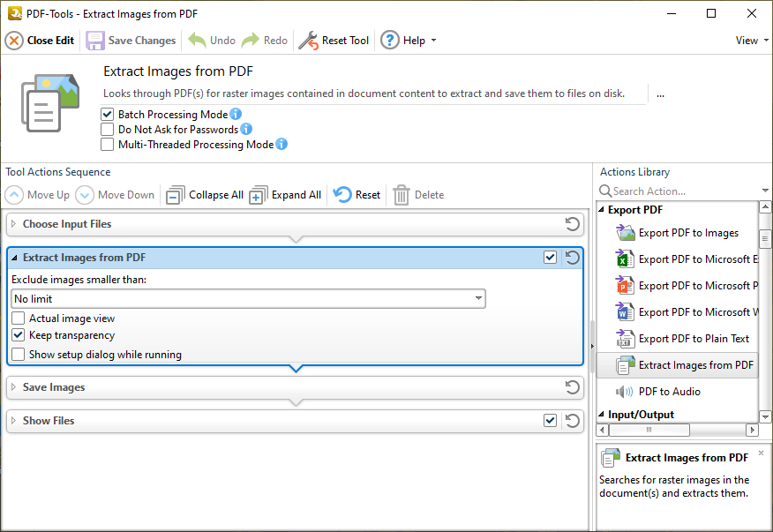
Task: Click the Close Edit button
Action: (40, 41)
